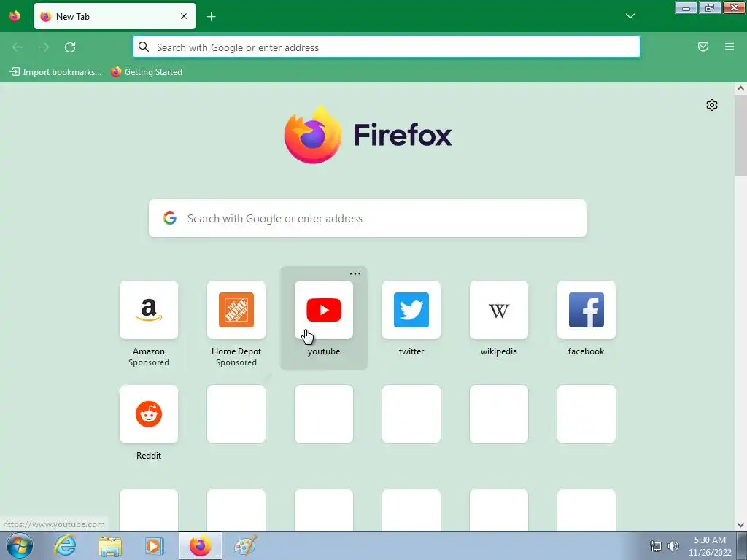Open the youtube tile's three-dot menu
747x560 pixels.
click(x=355, y=273)
